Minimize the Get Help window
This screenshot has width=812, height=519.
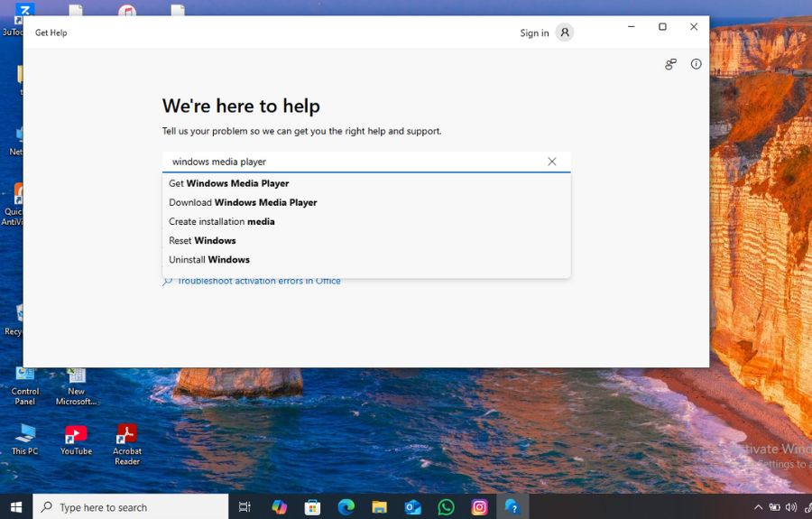point(632,26)
